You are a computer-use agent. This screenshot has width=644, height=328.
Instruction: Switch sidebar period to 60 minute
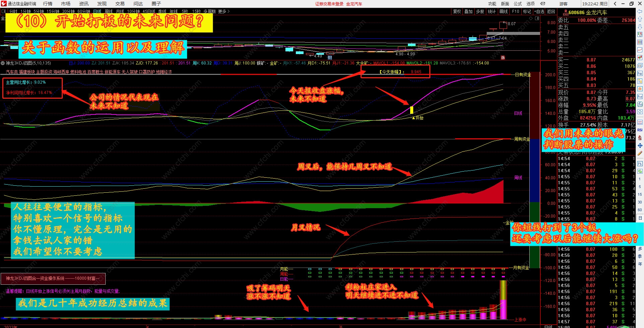tap(640, 210)
